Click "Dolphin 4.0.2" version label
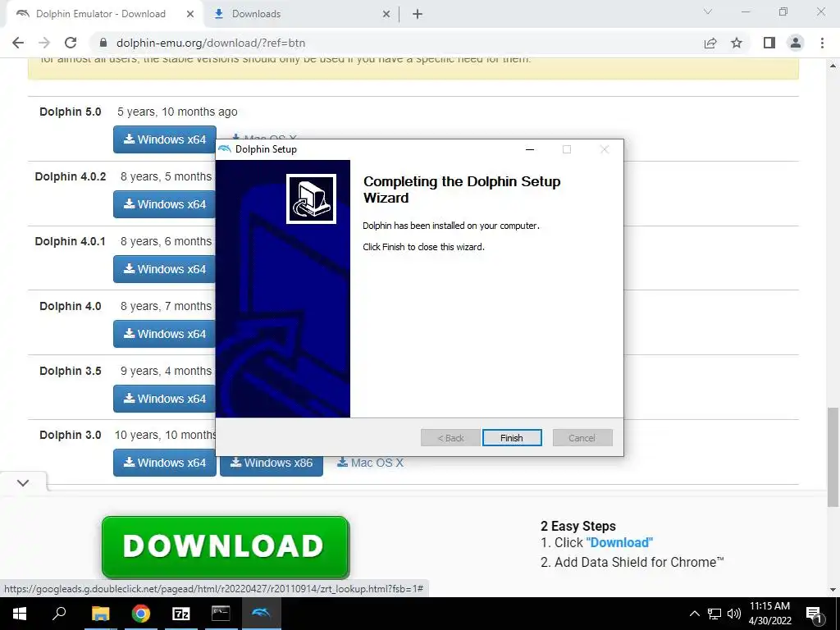Image resolution: width=840 pixels, height=630 pixels. (x=71, y=176)
